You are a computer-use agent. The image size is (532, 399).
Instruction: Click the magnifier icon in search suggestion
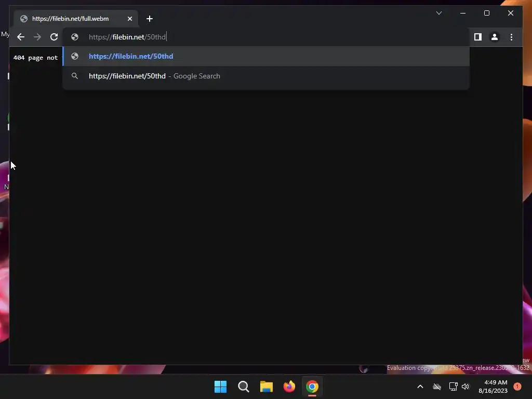point(75,76)
